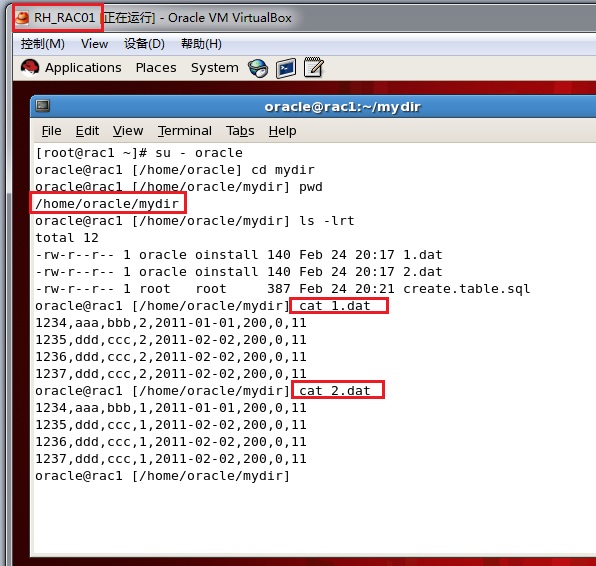Click the last oracle@rac1 prompt line
Viewport: 596px width, 566px height.
[163, 476]
